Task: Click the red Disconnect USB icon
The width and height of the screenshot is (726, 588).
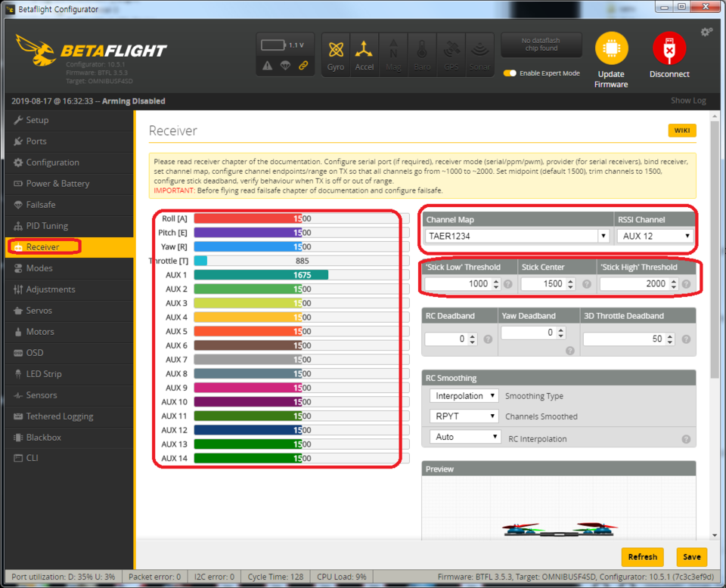Action: 669,48
